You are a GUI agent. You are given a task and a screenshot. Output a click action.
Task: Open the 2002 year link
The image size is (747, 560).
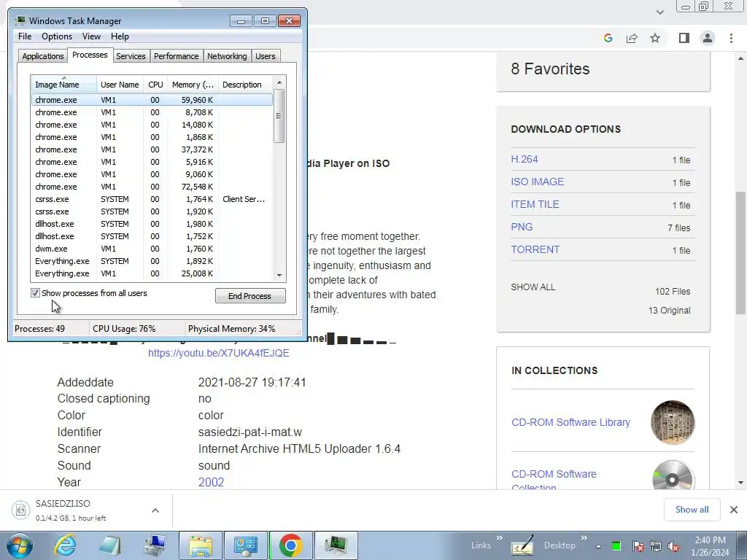(x=211, y=482)
